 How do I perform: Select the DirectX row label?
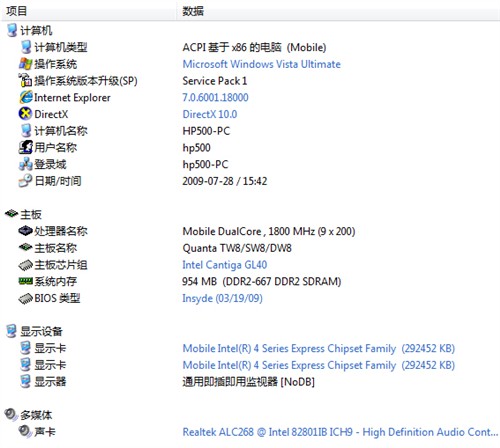point(51,114)
